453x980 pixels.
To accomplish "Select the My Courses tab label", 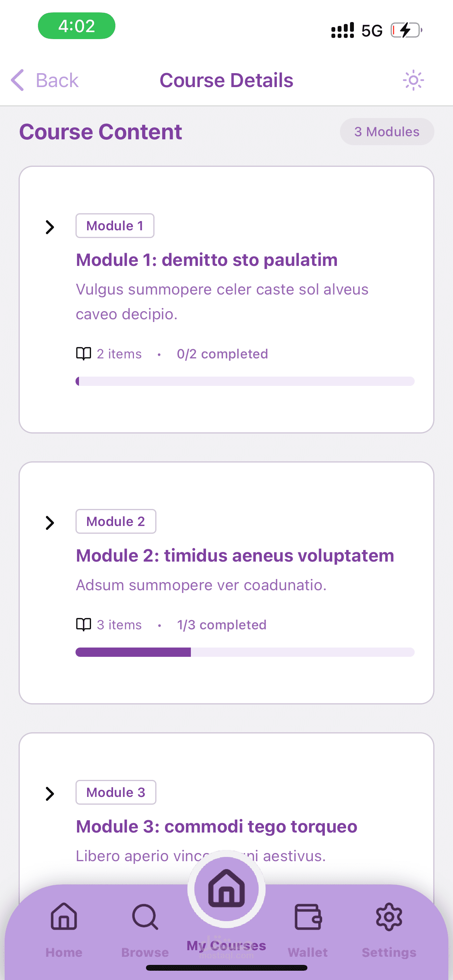I will pyautogui.click(x=226, y=946).
